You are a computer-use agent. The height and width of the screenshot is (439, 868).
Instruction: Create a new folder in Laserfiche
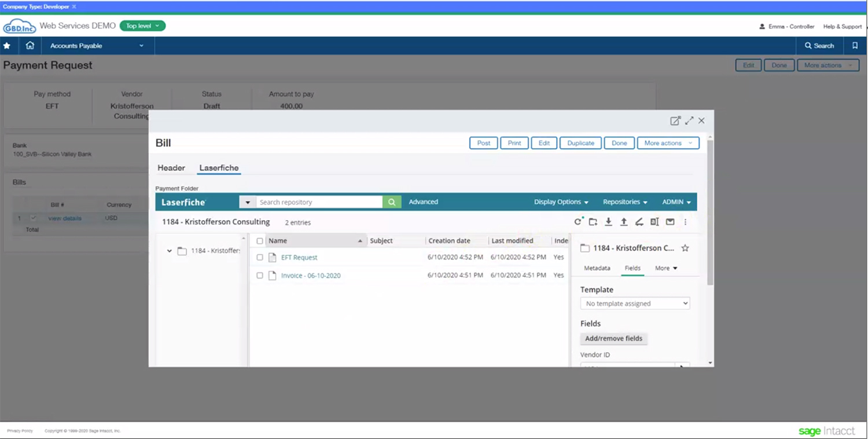pos(593,222)
